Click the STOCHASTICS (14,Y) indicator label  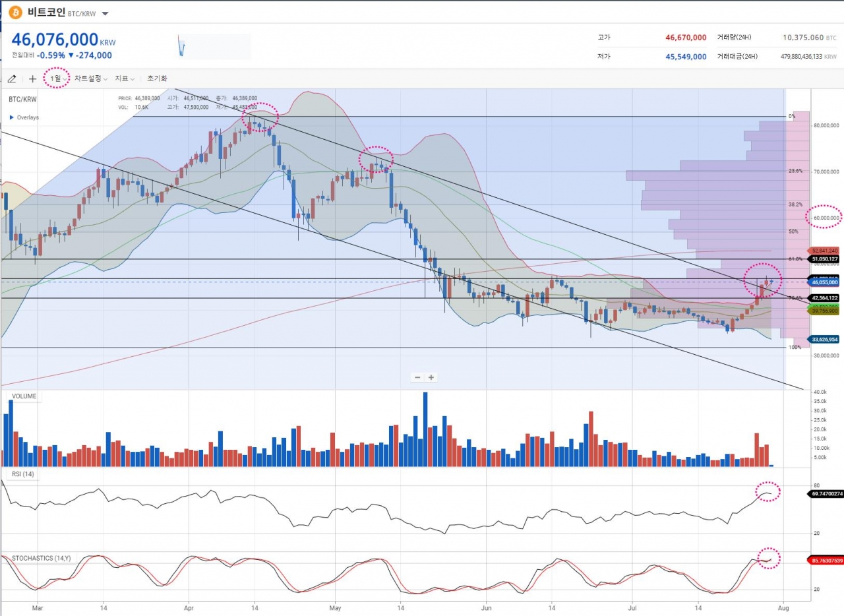[41, 558]
